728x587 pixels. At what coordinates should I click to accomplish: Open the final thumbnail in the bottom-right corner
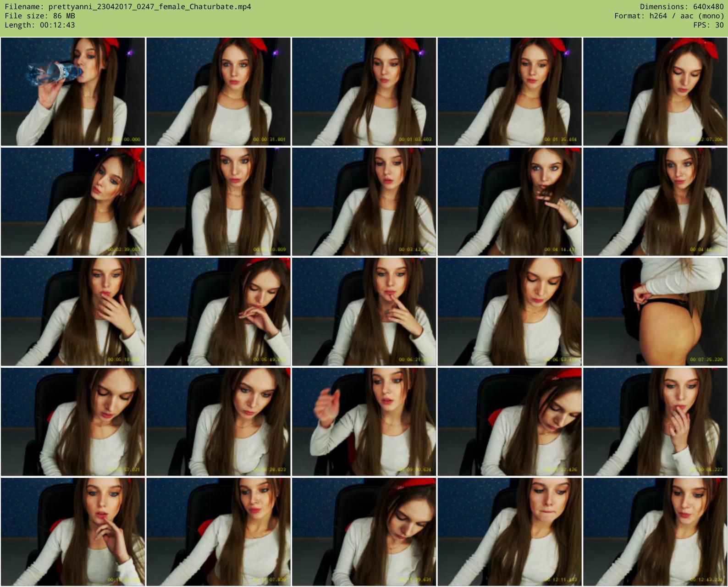pos(655,532)
